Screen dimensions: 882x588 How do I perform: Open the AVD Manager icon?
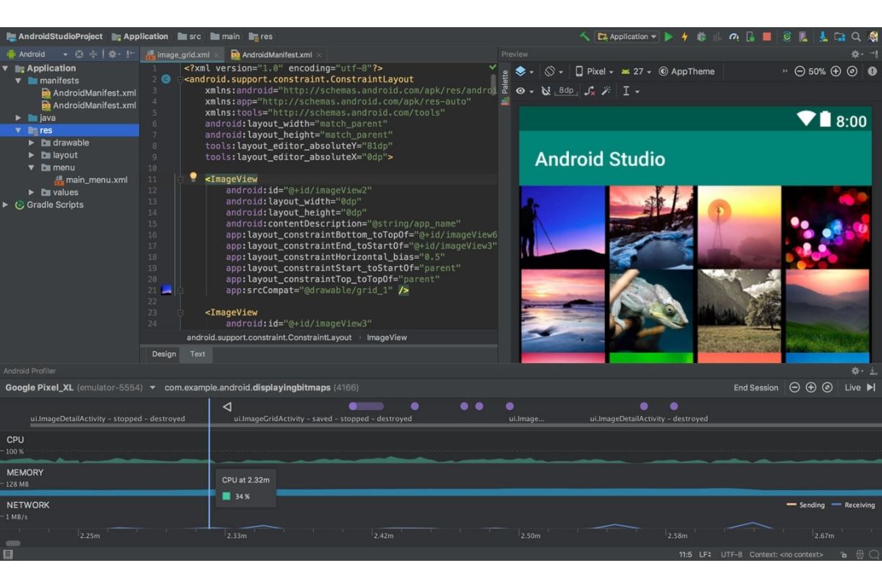click(x=804, y=36)
